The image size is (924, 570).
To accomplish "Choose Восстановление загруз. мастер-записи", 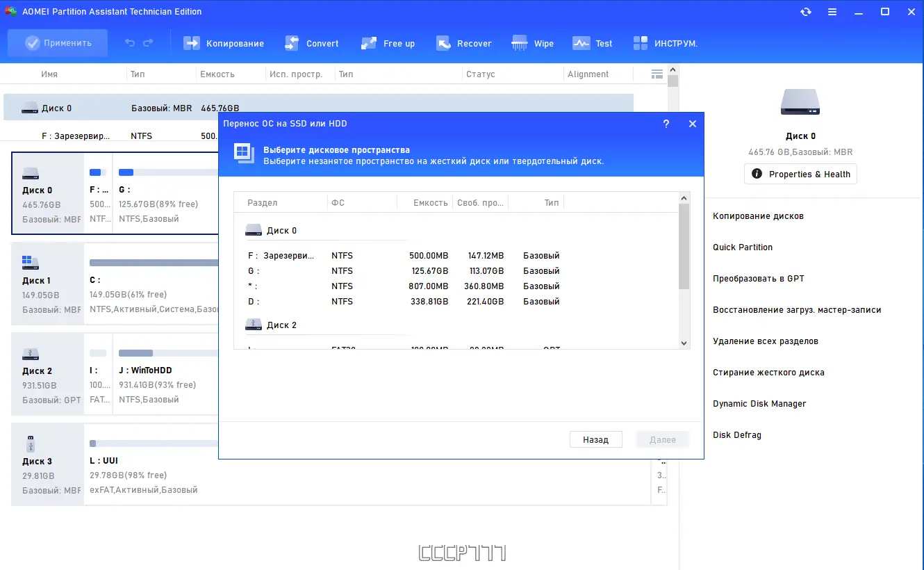I will point(797,310).
